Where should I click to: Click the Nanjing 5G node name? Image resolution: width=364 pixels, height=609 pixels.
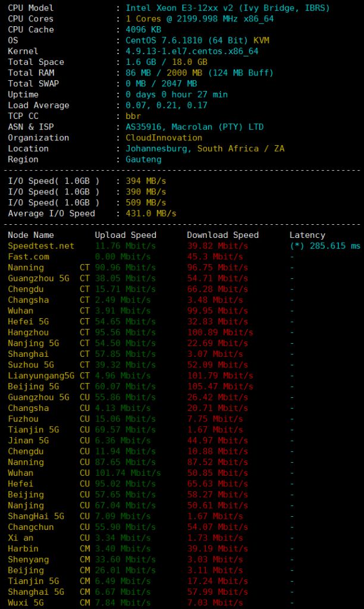(x=33, y=344)
